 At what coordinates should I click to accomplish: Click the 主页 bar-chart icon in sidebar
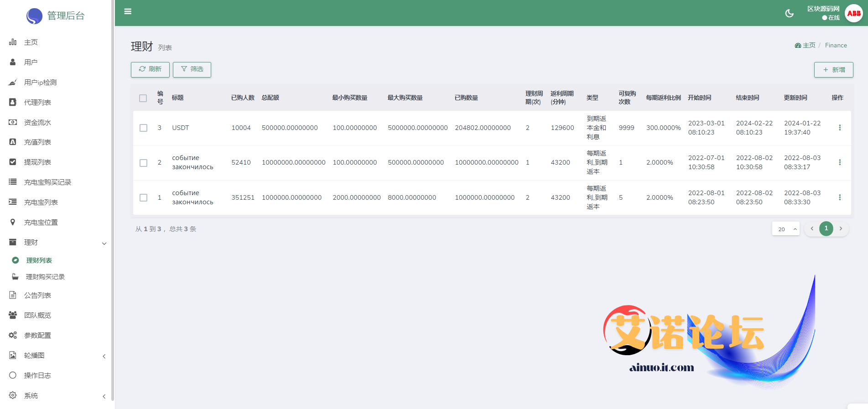coord(13,42)
